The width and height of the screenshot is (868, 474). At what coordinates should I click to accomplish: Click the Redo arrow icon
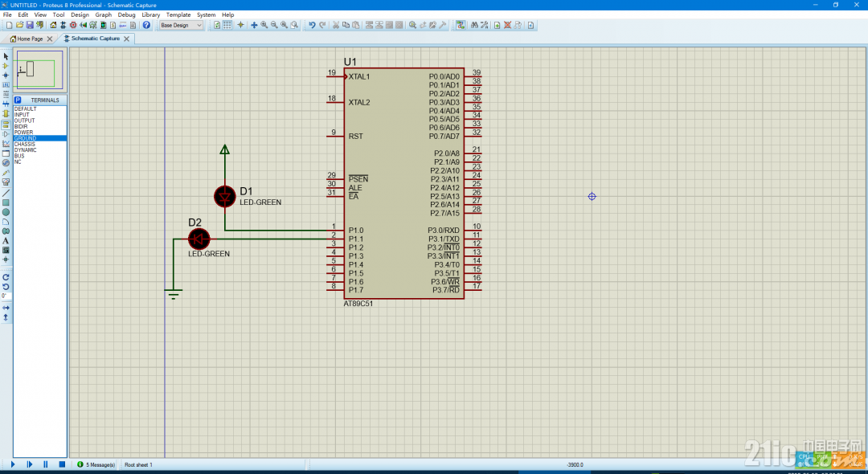pos(322,25)
